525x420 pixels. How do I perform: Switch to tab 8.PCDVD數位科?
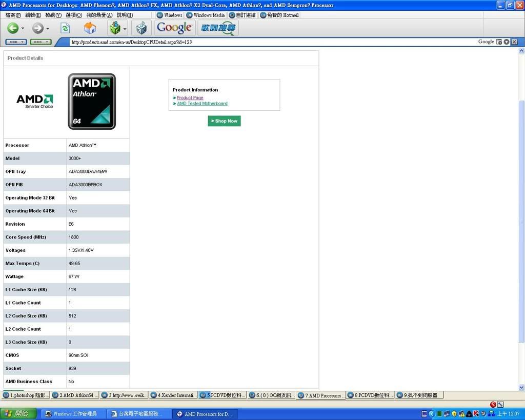tap(370, 395)
